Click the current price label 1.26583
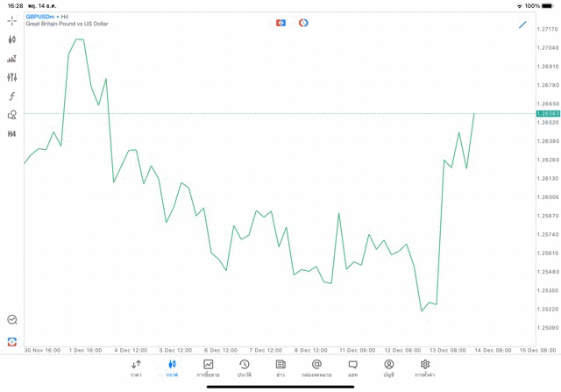561x392 pixels. click(x=548, y=114)
